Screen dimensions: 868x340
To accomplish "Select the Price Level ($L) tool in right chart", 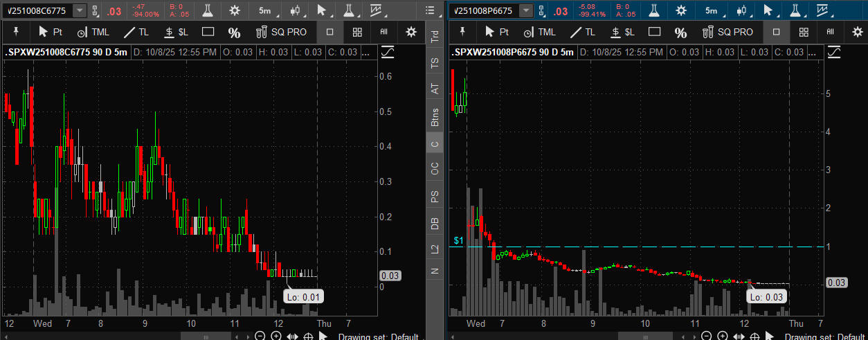I will [622, 32].
